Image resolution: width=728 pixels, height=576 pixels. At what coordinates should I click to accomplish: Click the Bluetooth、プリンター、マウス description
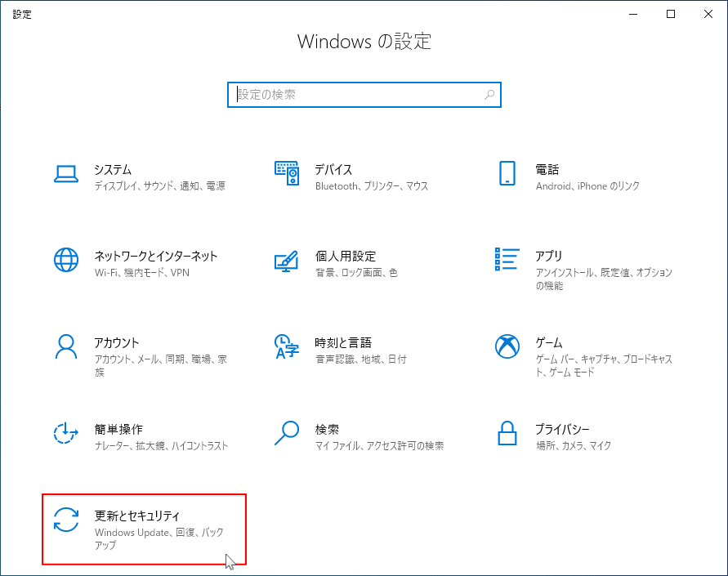point(372,186)
